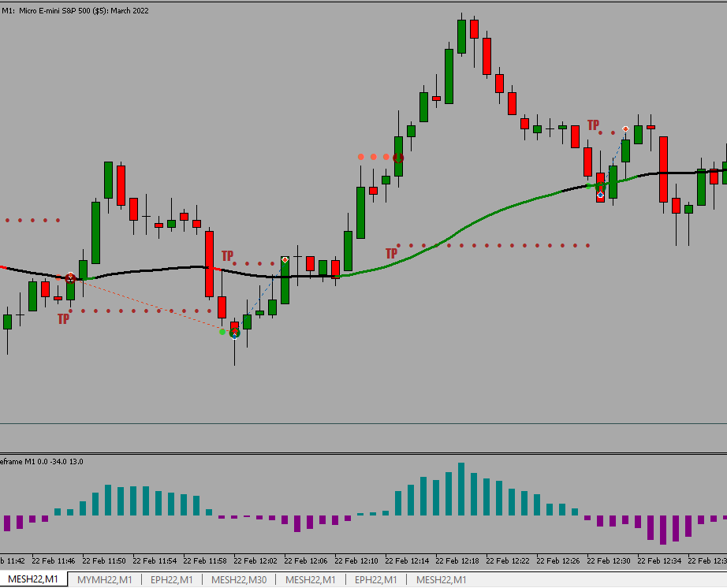Image resolution: width=727 pixels, height=588 pixels.
Task: Select the TP label beside the 12:30 trade
Action: tap(593, 125)
